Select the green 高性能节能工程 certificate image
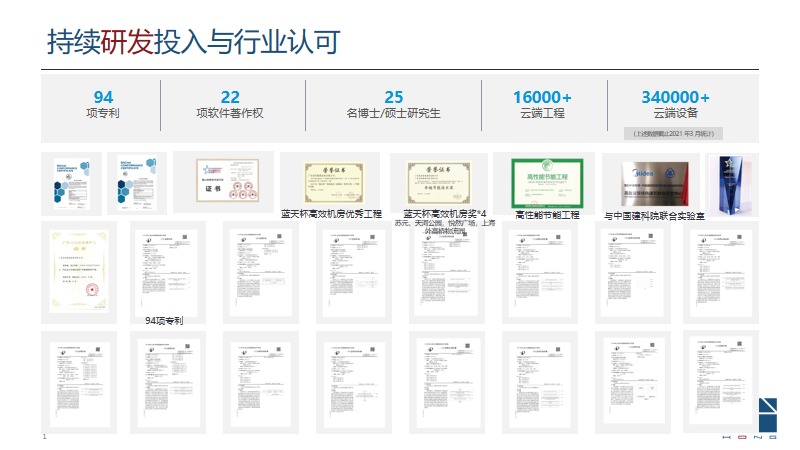 545,183
